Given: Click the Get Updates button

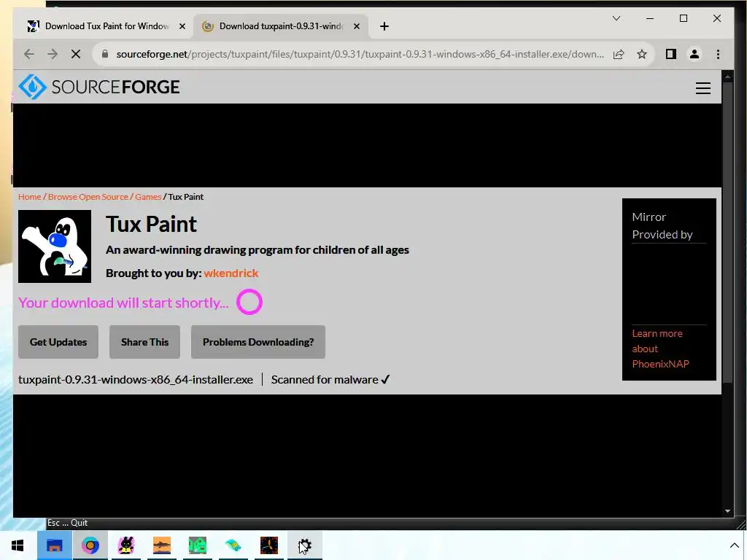Looking at the screenshot, I should pos(58,342).
